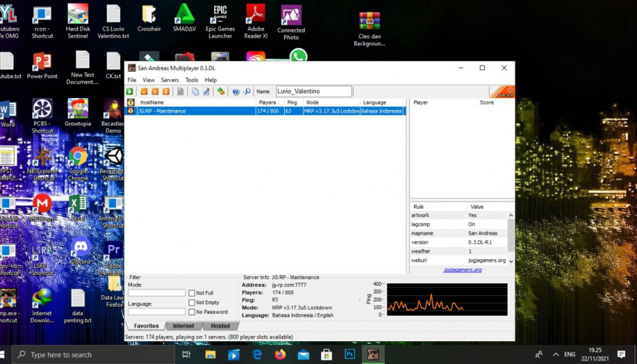Click the Rule column header

pos(438,207)
